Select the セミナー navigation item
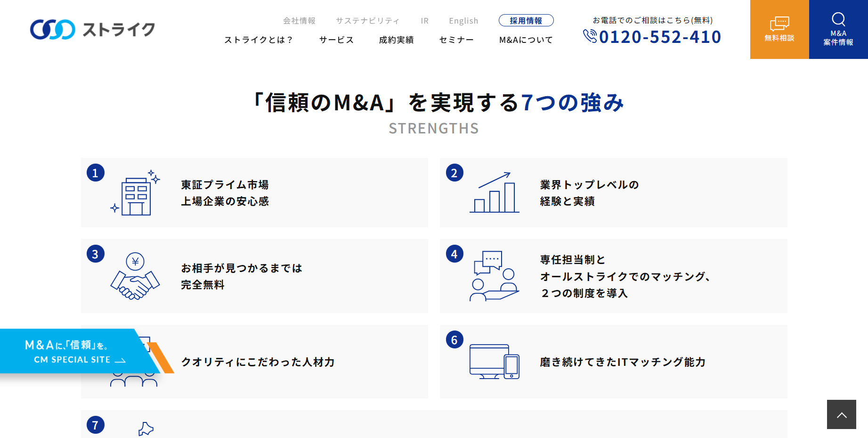 click(456, 40)
